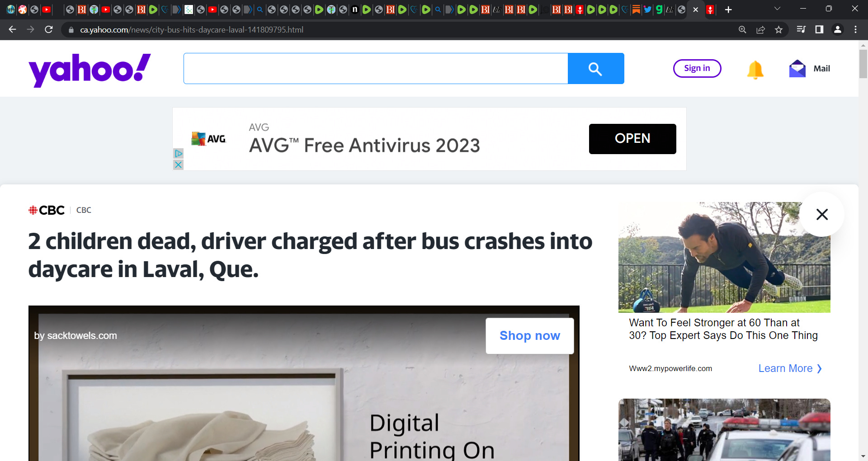Switch to the orange bookmark icon tab
The height and width of the screenshot is (461, 868).
coord(636,9)
